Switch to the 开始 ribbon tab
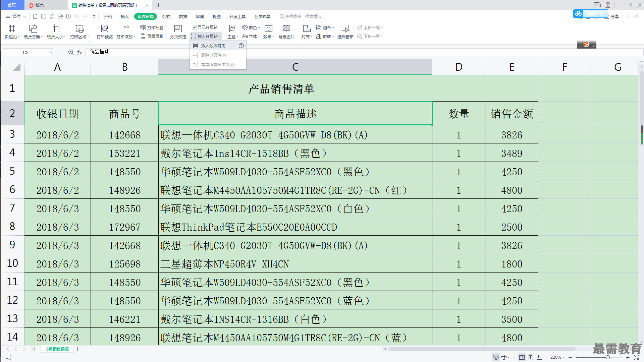The height and width of the screenshot is (362, 644). (108, 16)
